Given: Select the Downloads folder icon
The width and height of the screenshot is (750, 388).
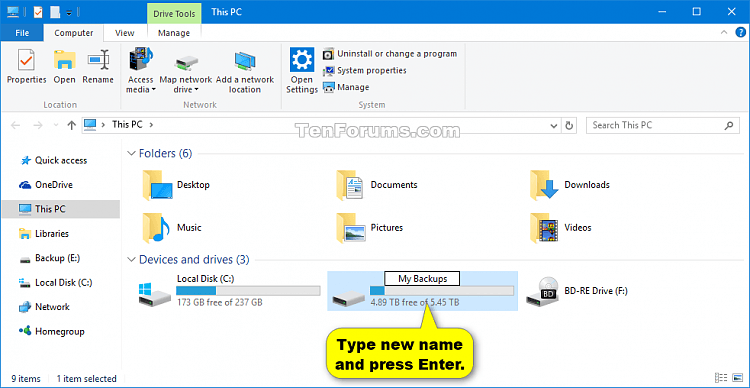Looking at the screenshot, I should coord(544,185).
